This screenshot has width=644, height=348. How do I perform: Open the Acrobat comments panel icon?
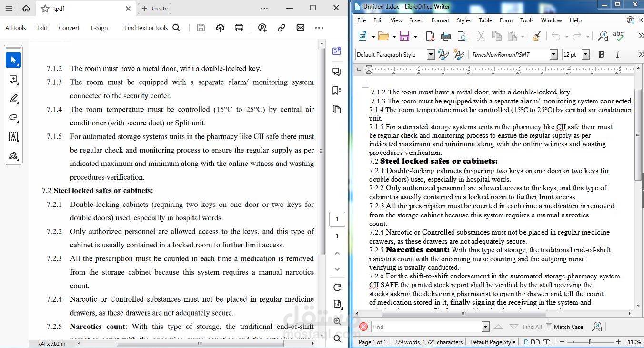point(337,72)
